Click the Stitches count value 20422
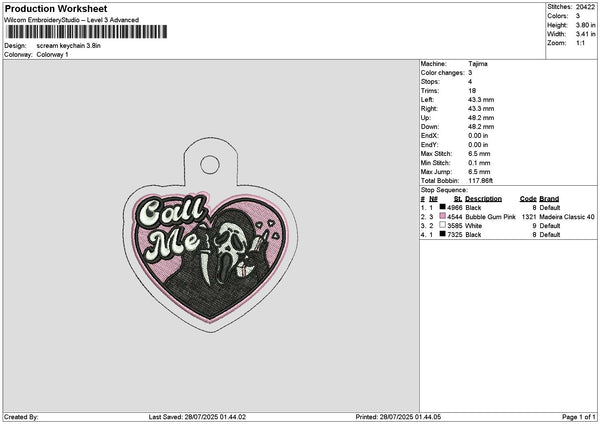Screen dimensions: 600x424 [x=585, y=7]
